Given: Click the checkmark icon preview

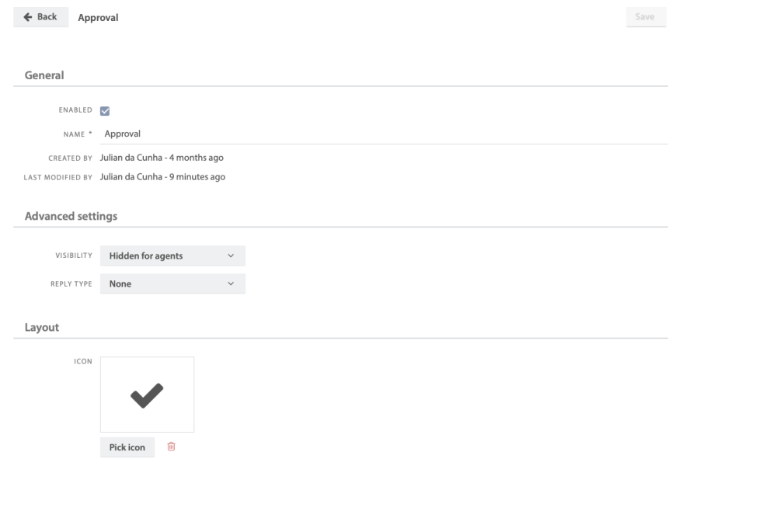Looking at the screenshot, I should [147, 395].
